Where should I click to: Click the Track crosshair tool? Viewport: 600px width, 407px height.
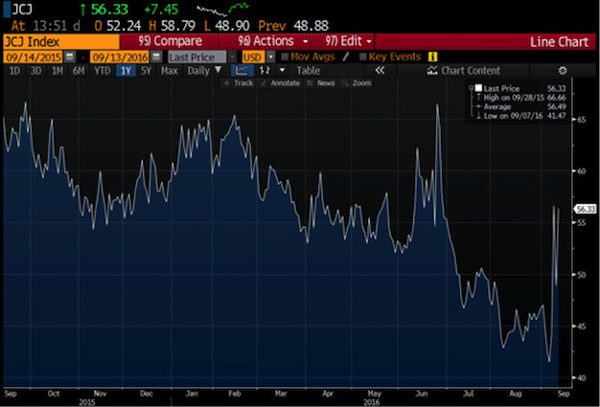coord(236,84)
